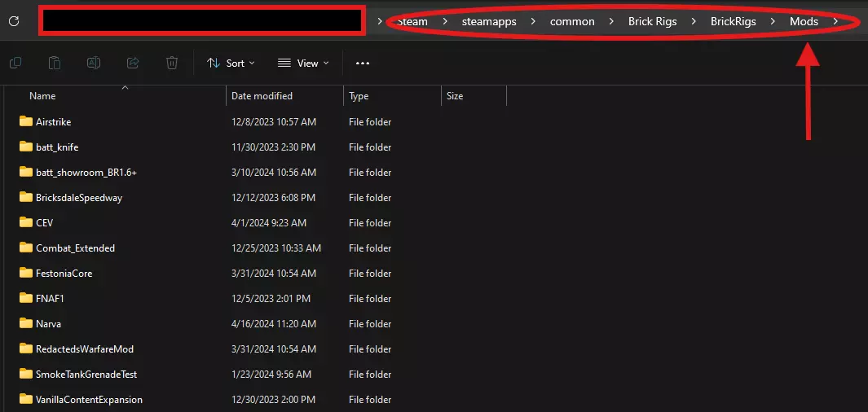The width and height of the screenshot is (868, 412).
Task: Select the Narva folder name
Action: click(x=48, y=324)
